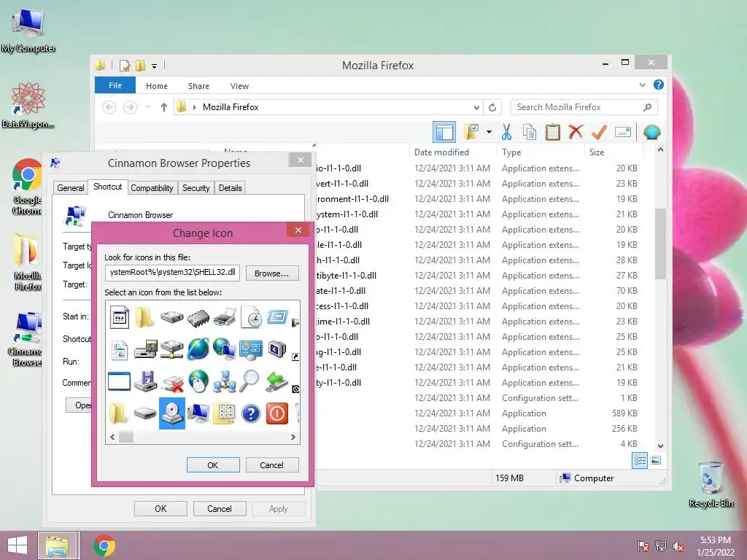This screenshot has height=560, width=747.
Task: Select the disconnected drive icon with red X
Action: click(172, 382)
